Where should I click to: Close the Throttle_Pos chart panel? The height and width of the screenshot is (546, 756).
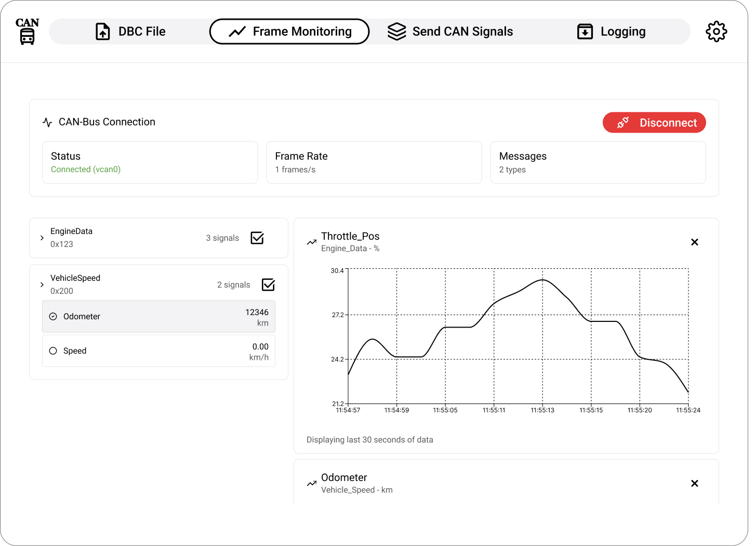(x=694, y=242)
